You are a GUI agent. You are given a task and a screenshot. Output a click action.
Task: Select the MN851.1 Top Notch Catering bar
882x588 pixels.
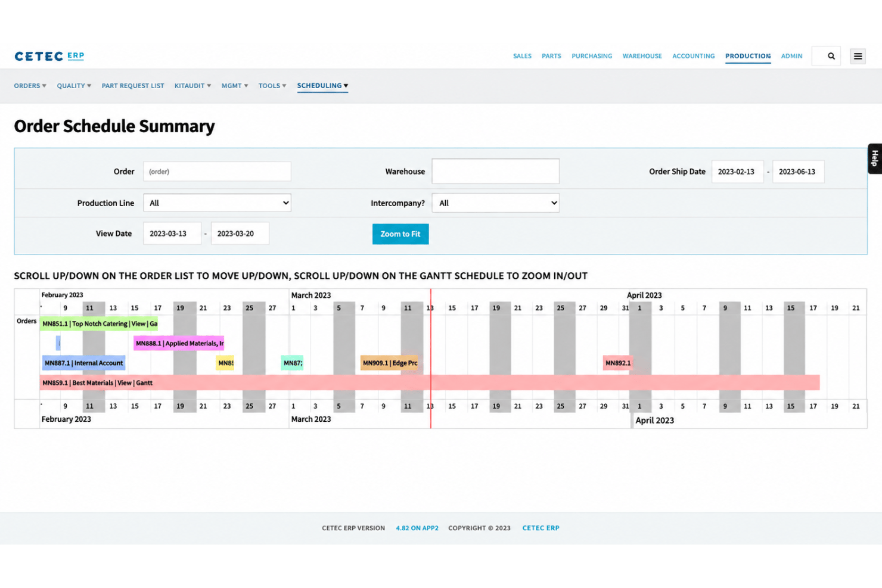click(x=99, y=324)
